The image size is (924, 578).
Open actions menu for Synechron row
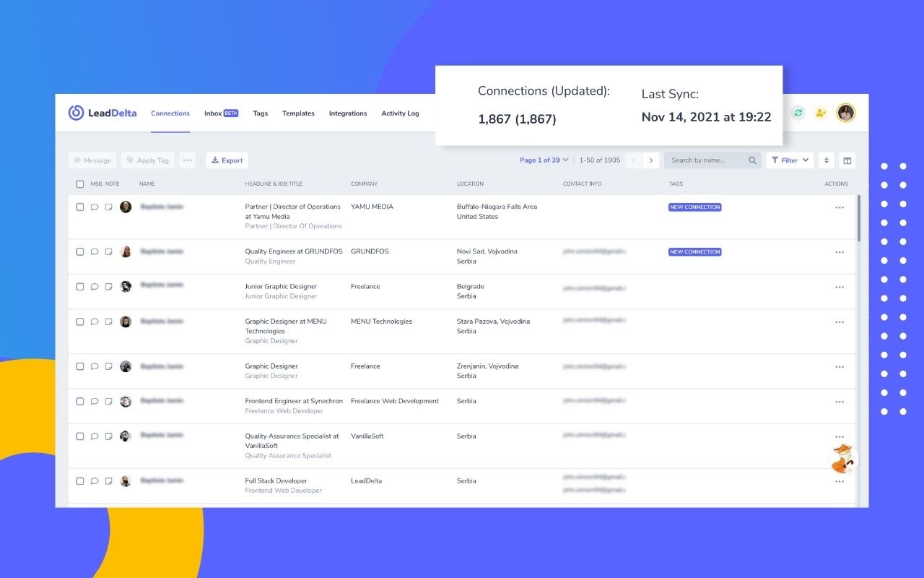pos(839,402)
